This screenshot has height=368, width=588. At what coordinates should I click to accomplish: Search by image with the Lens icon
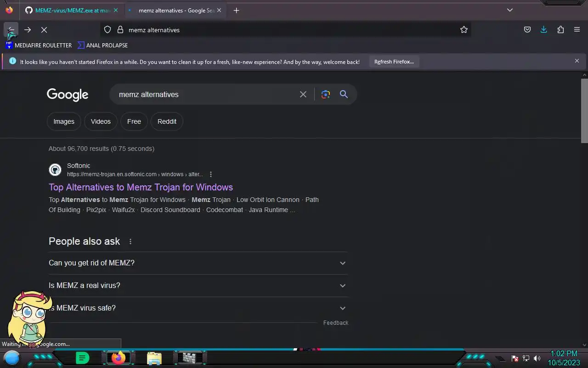coord(326,94)
